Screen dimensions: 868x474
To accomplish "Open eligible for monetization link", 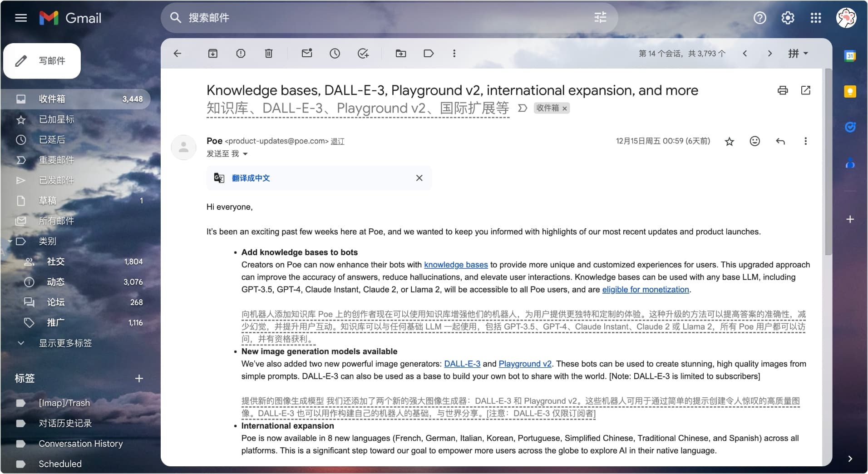I will pos(646,290).
